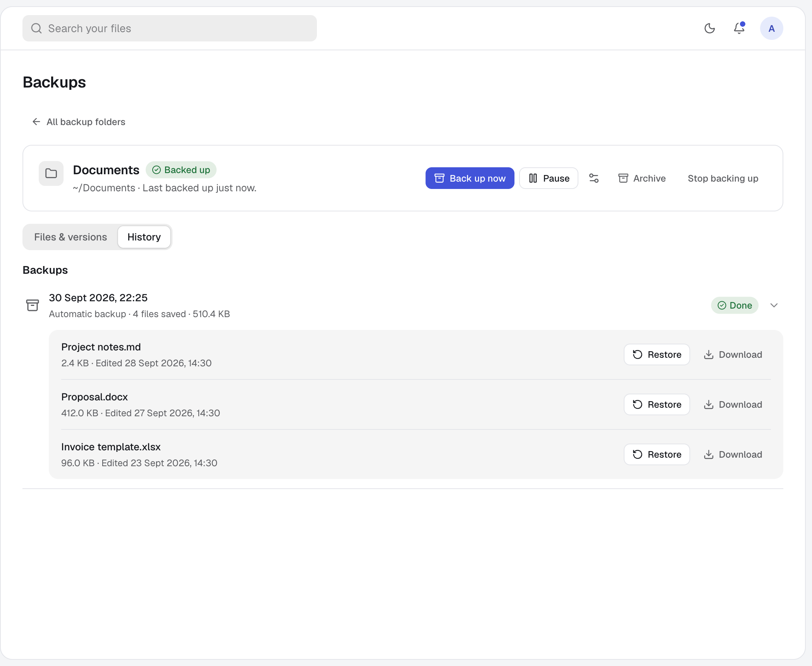
Task: Click the Done status badge
Action: (x=735, y=306)
